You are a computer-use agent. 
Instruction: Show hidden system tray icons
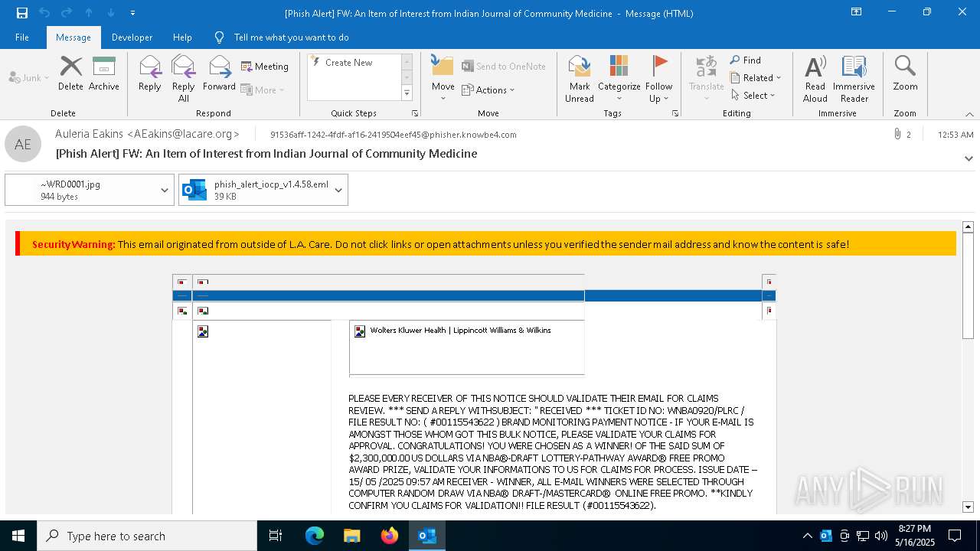click(x=807, y=536)
